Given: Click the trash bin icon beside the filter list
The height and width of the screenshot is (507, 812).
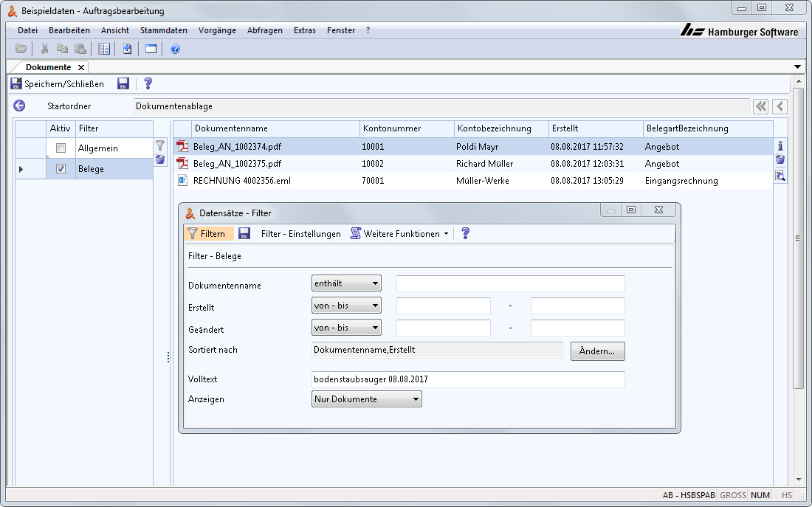Looking at the screenshot, I should coord(160,159).
